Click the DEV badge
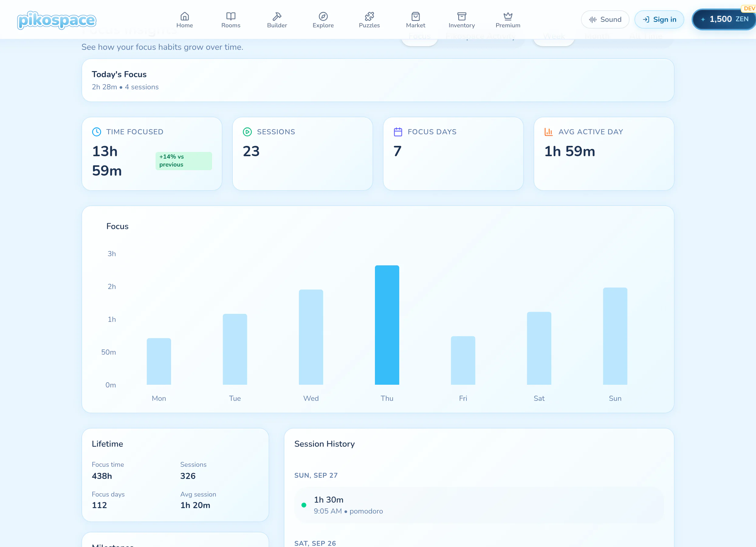This screenshot has width=756, height=547. (749, 8)
